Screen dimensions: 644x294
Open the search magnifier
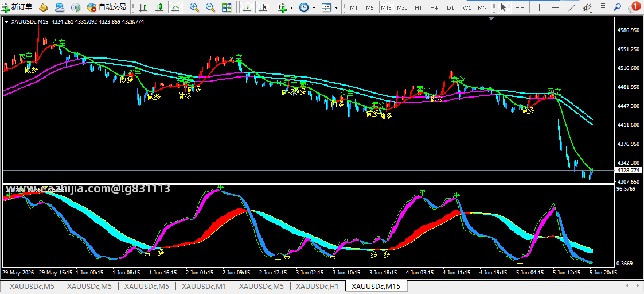point(617,7)
